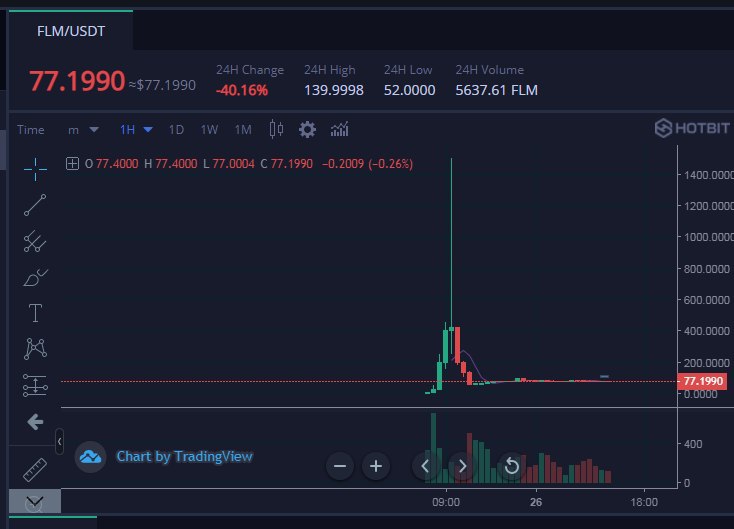Zoom in the chart with plus button

[x=376, y=466]
